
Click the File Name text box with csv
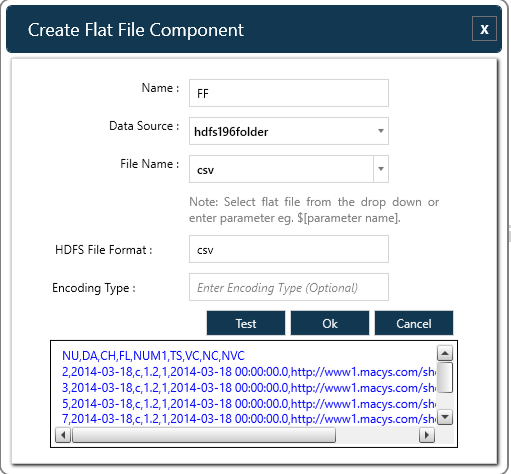point(281,169)
